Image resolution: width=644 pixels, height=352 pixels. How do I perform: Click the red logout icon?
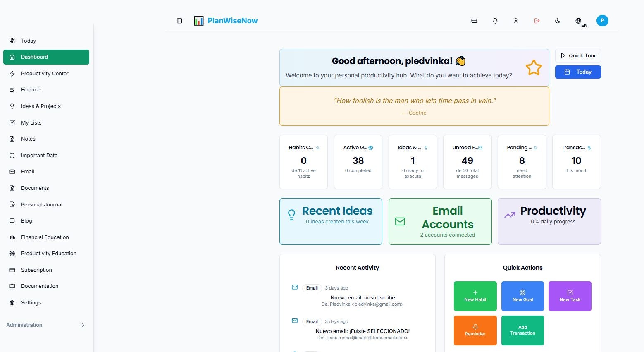(x=537, y=20)
